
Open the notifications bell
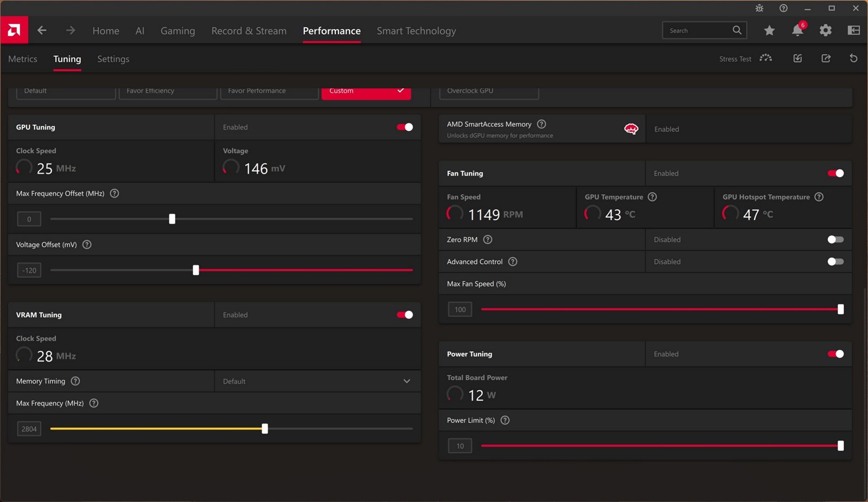pos(797,30)
